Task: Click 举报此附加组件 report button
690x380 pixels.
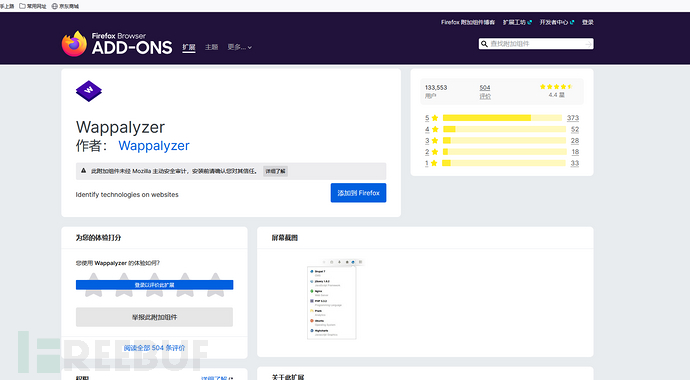Action: pos(154,317)
